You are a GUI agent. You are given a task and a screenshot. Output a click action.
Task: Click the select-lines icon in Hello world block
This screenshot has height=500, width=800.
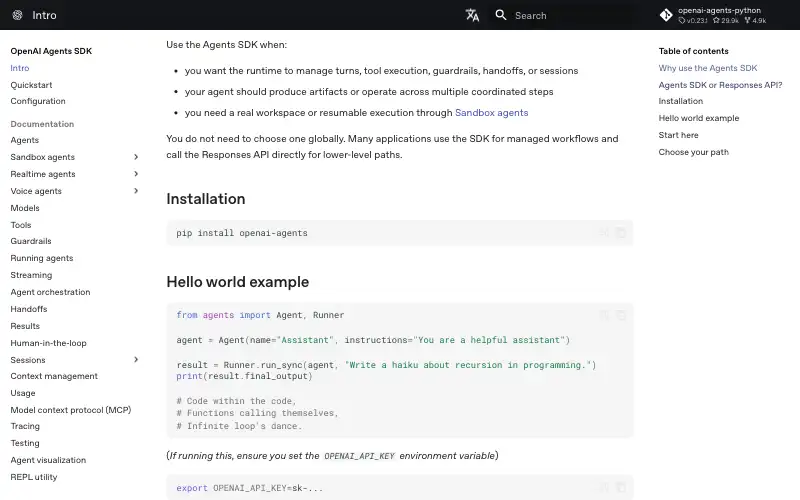click(x=605, y=316)
